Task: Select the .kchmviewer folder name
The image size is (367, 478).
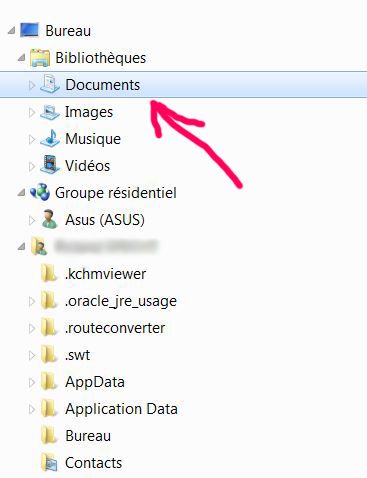Action: coord(105,274)
